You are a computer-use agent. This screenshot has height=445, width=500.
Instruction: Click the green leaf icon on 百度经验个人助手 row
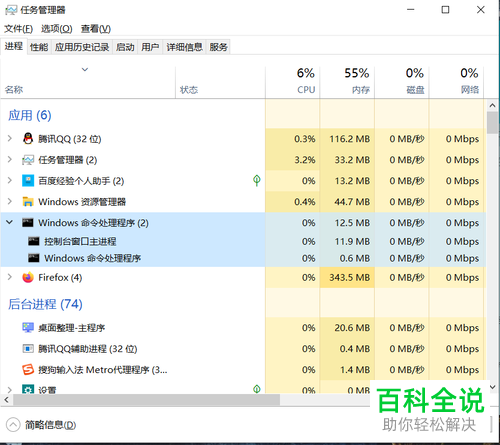(x=257, y=180)
